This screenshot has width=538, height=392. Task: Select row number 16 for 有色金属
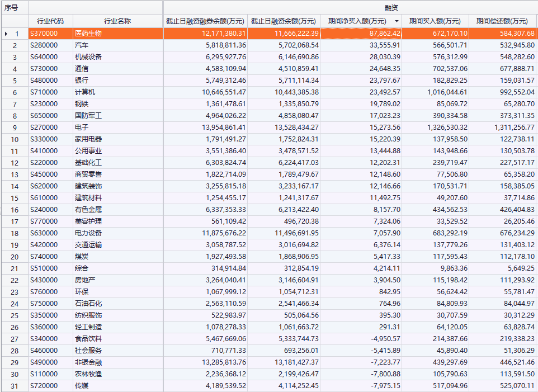click(x=15, y=210)
